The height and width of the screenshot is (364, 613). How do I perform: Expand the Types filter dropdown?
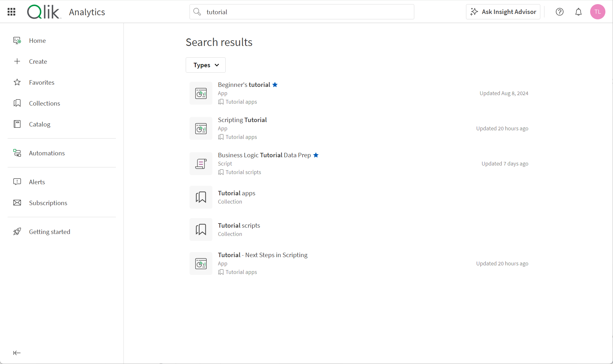[205, 65]
